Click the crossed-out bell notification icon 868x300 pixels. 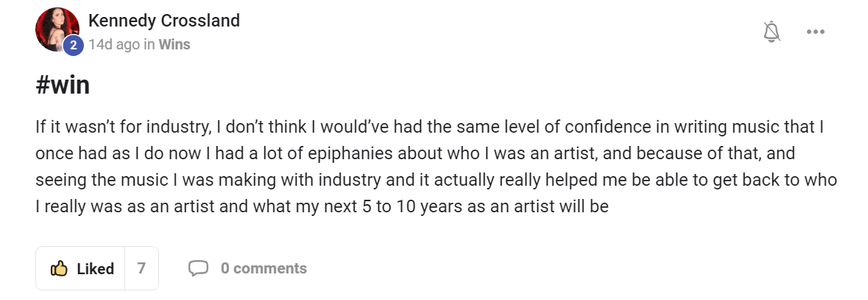coord(772,32)
